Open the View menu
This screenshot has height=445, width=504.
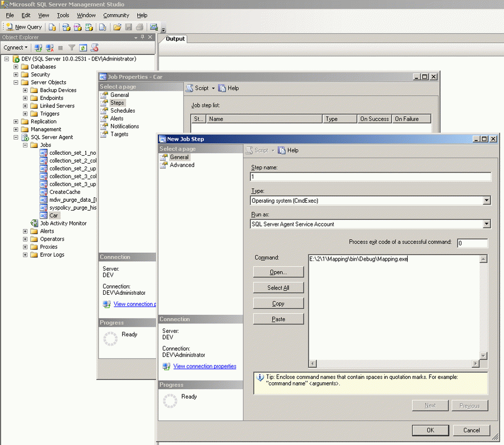(x=44, y=16)
